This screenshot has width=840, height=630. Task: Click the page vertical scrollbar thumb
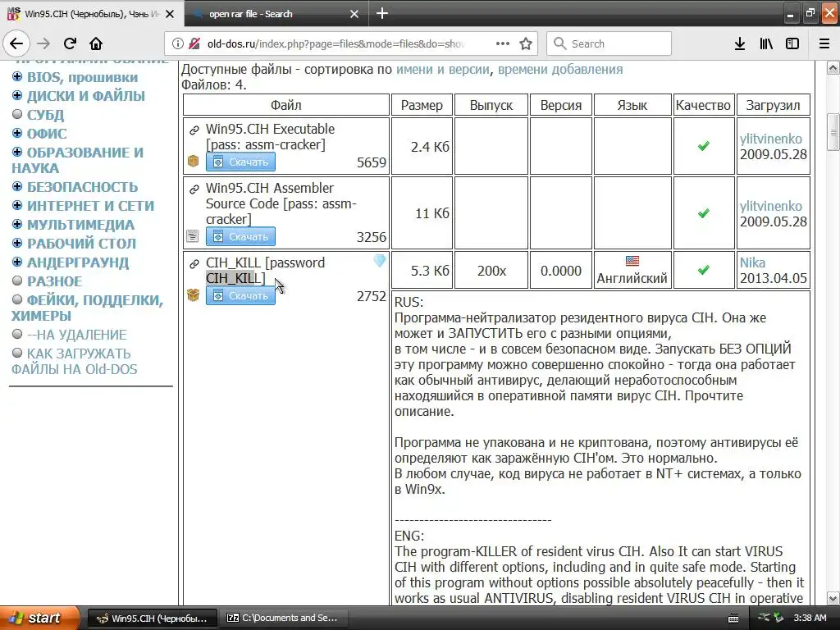tap(833, 132)
